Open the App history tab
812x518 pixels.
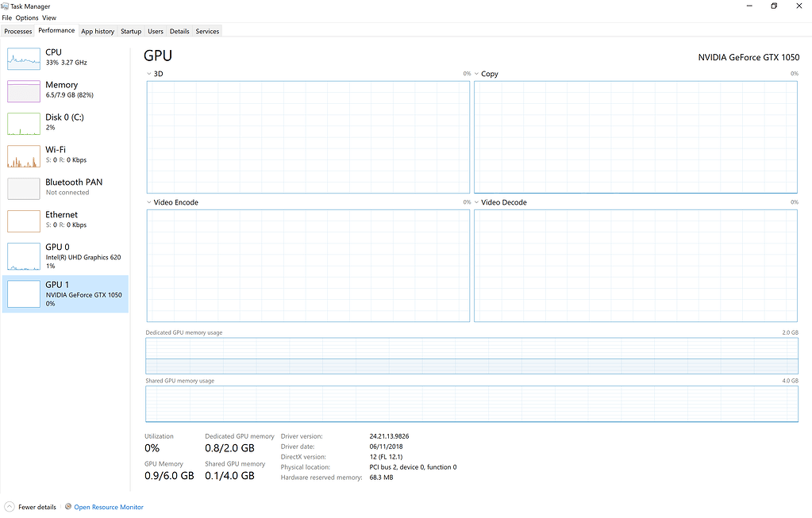tap(97, 31)
